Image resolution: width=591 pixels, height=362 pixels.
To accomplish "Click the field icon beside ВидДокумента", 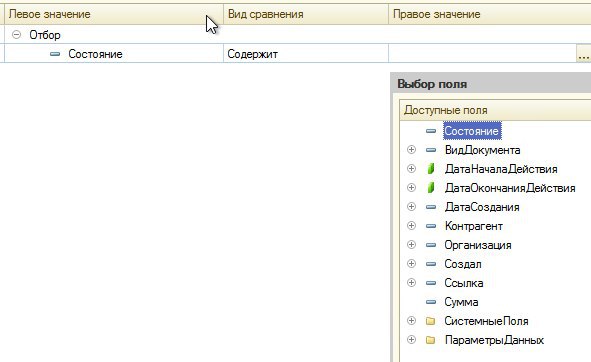I will click(x=431, y=150).
